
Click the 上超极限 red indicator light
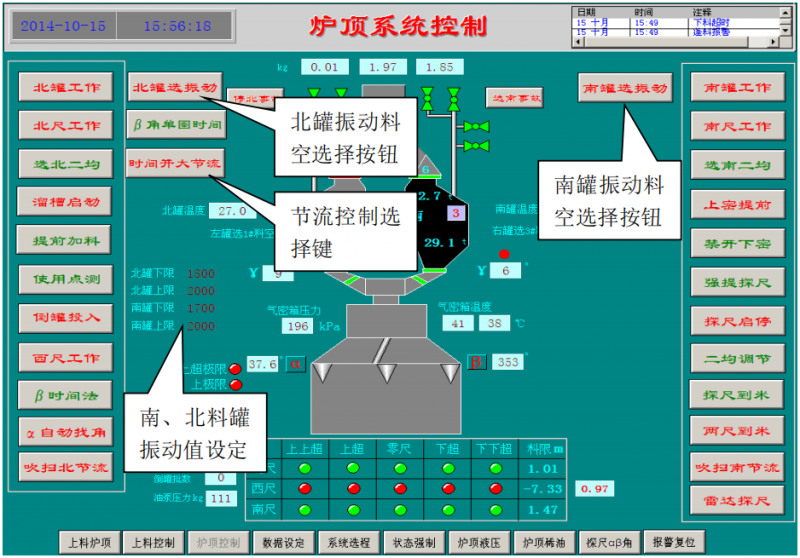[x=236, y=369]
